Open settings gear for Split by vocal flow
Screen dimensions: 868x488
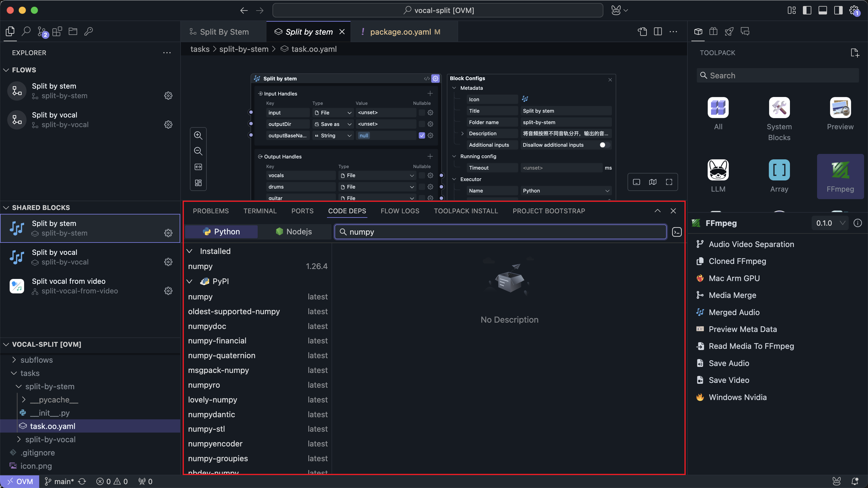[168, 125]
